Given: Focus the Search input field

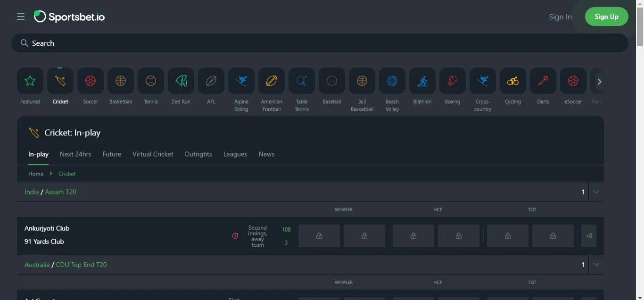Looking at the screenshot, I should click(x=321, y=43).
